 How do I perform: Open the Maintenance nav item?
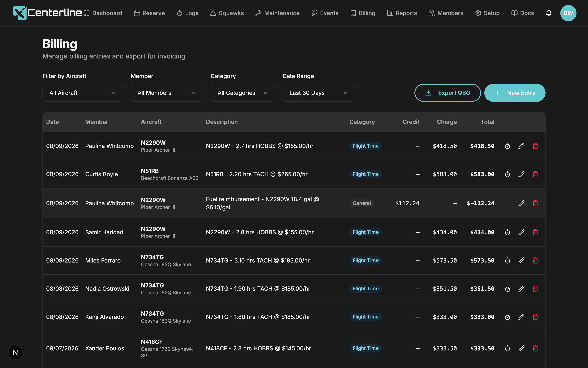[277, 13]
